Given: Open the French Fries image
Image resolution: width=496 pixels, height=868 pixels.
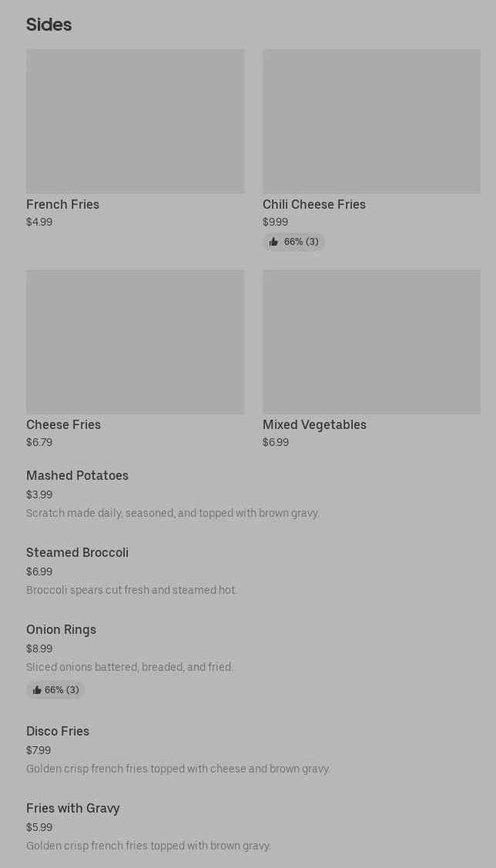Looking at the screenshot, I should (x=135, y=122).
